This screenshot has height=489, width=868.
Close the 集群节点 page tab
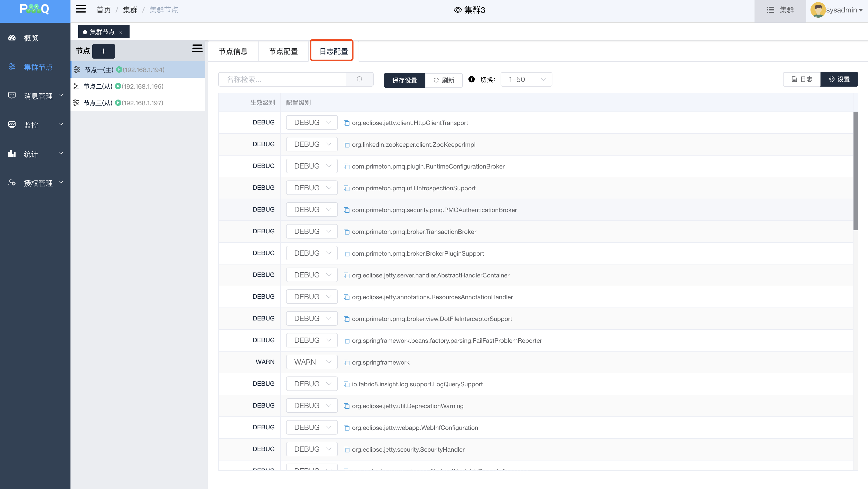(121, 32)
